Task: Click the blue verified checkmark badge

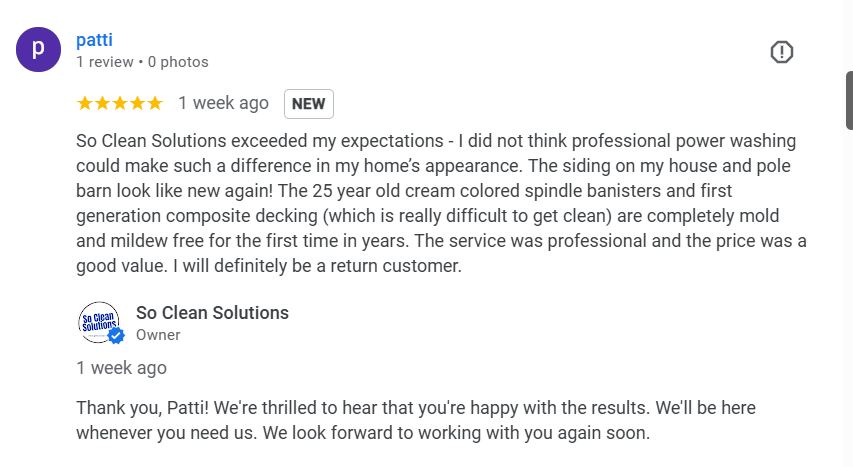Action: click(x=116, y=336)
